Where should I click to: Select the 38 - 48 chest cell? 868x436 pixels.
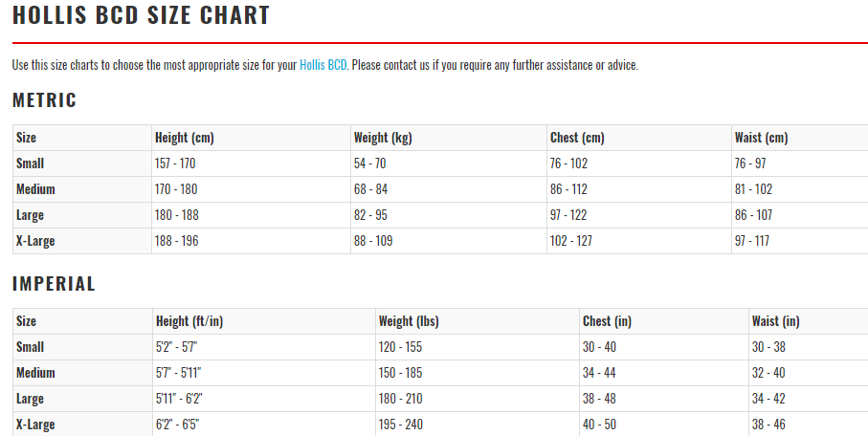[x=599, y=399]
